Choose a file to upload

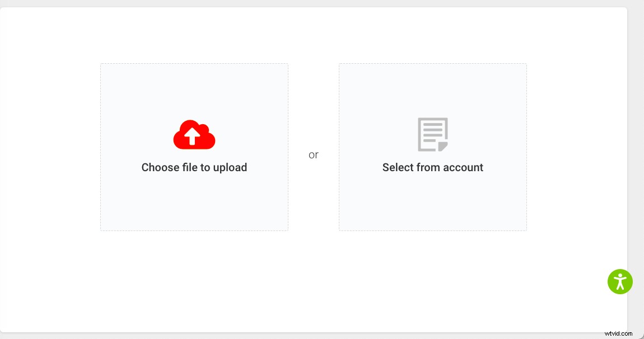coord(194,147)
